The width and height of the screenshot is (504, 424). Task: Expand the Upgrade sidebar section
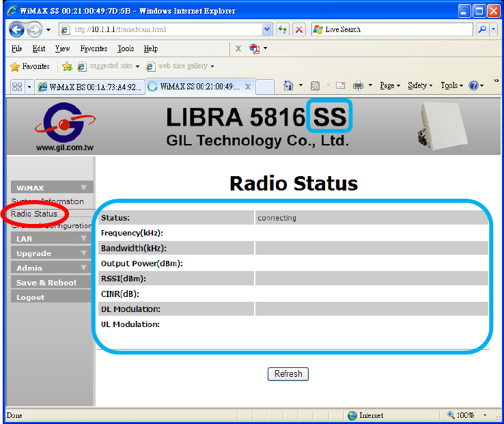[52, 253]
